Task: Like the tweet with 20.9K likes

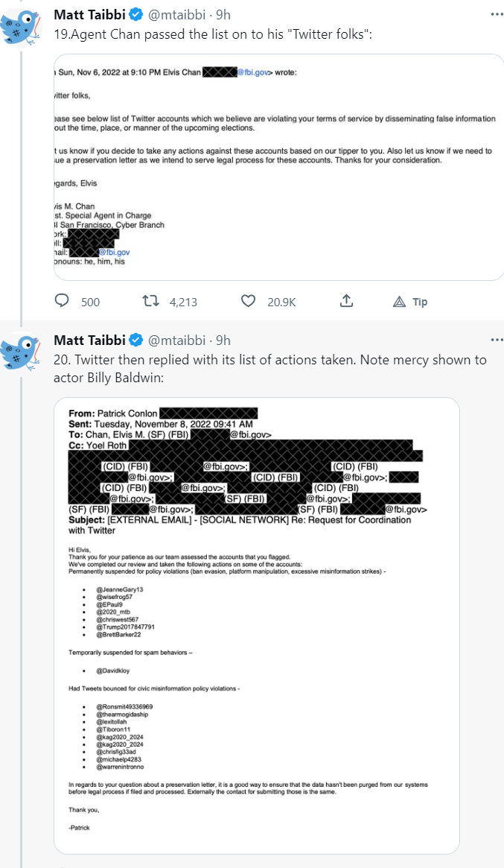Action: [249, 301]
